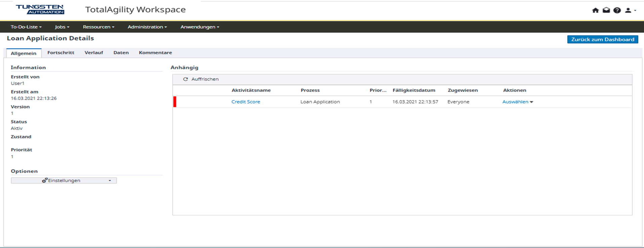644x248 pixels.
Task: Open the Ressourcen menu
Action: 98,27
